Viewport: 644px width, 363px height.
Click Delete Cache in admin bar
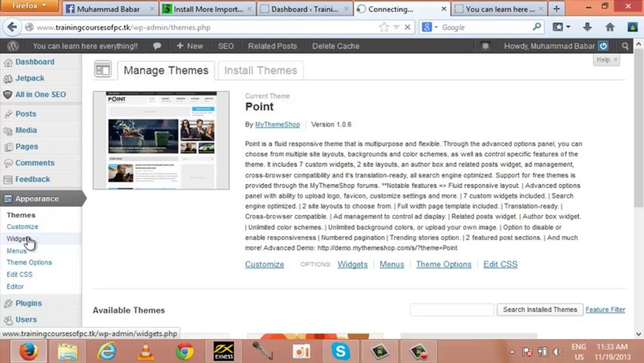[336, 46]
